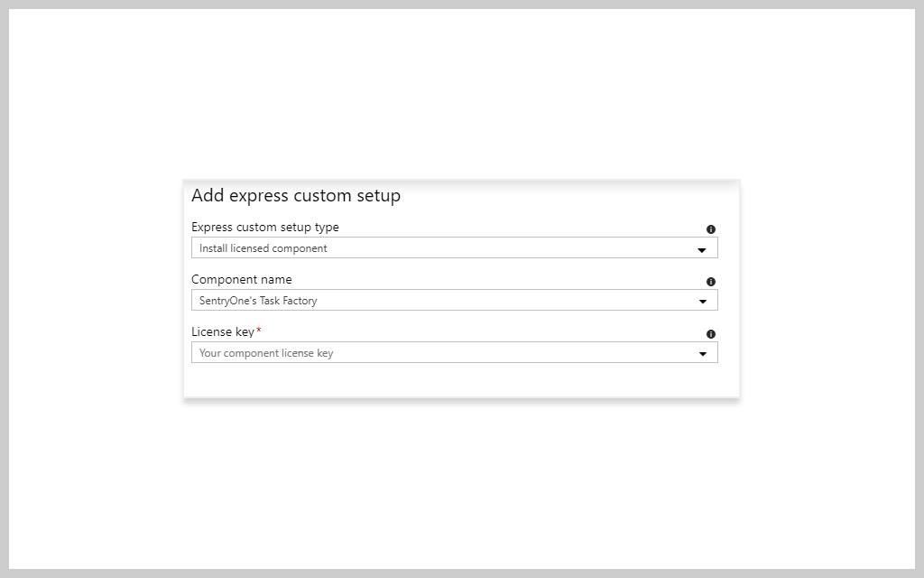Show info for Express custom setup type
Image resolution: width=924 pixels, height=578 pixels.
coord(711,229)
